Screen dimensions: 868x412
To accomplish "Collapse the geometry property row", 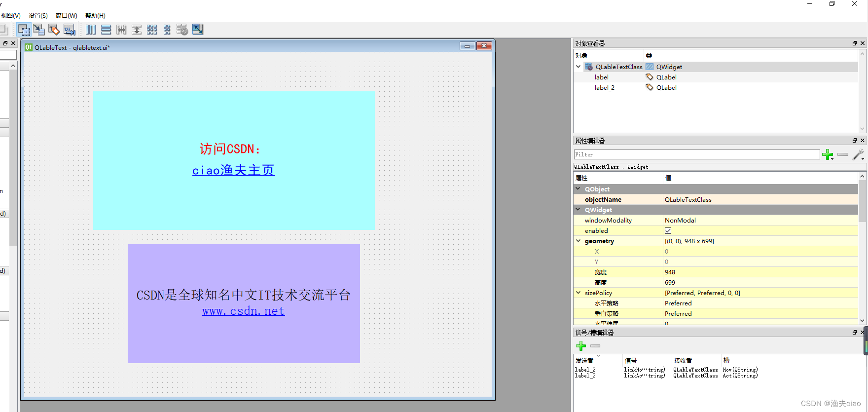I will point(579,241).
